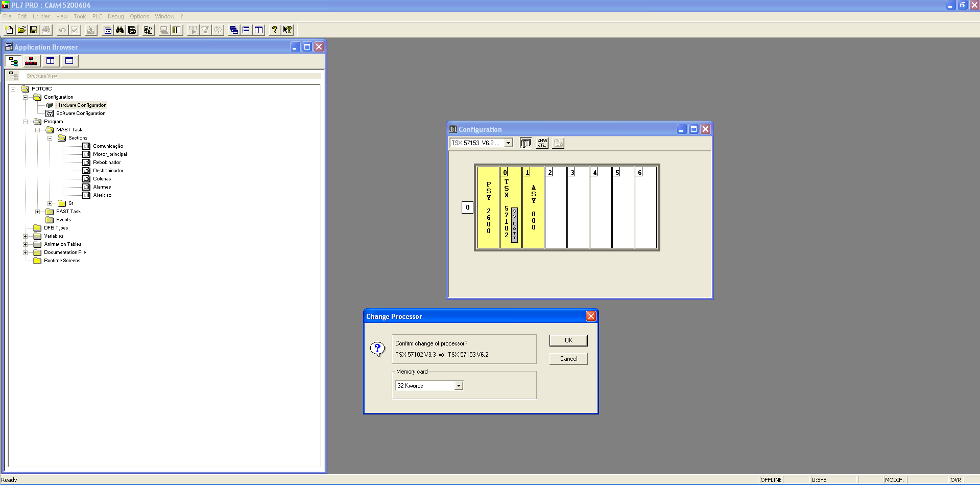Click vertical split icon in Application Browser
The width and height of the screenshot is (980, 485).
click(x=50, y=61)
